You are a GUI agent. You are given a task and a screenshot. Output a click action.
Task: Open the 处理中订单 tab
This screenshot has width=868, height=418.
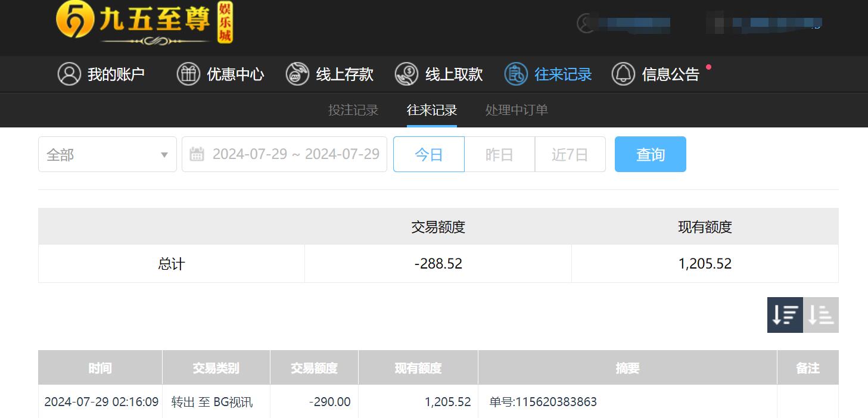pyautogui.click(x=516, y=110)
